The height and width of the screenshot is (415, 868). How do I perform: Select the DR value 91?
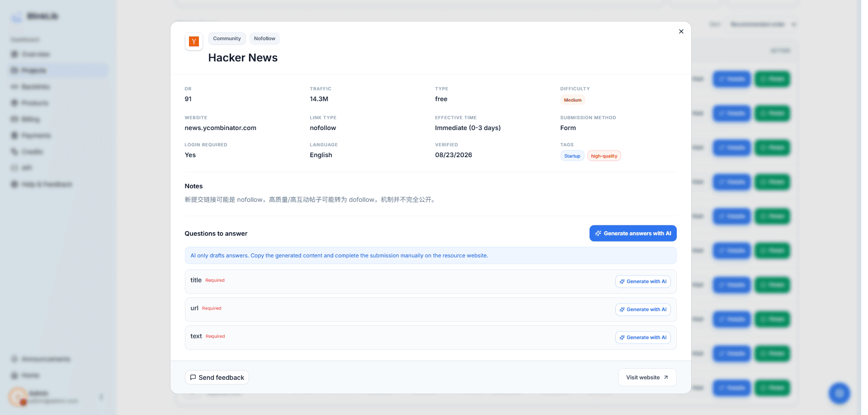(x=188, y=99)
